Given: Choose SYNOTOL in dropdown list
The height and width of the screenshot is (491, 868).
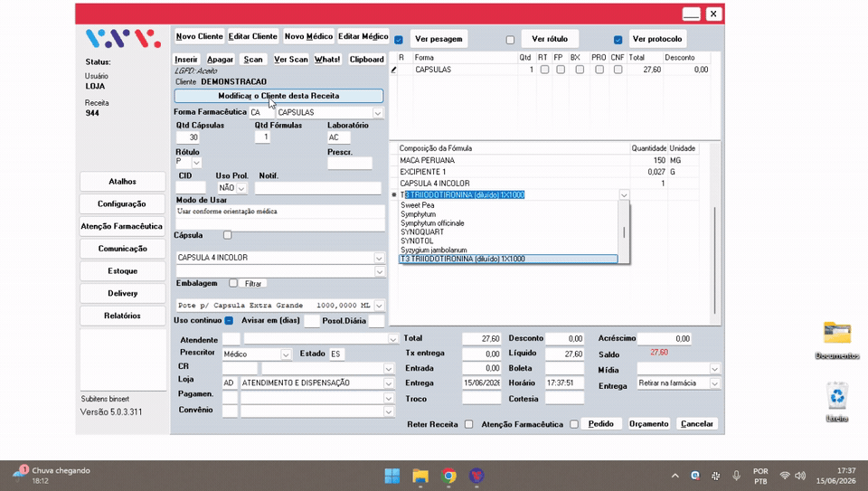Looking at the screenshot, I should coord(508,241).
